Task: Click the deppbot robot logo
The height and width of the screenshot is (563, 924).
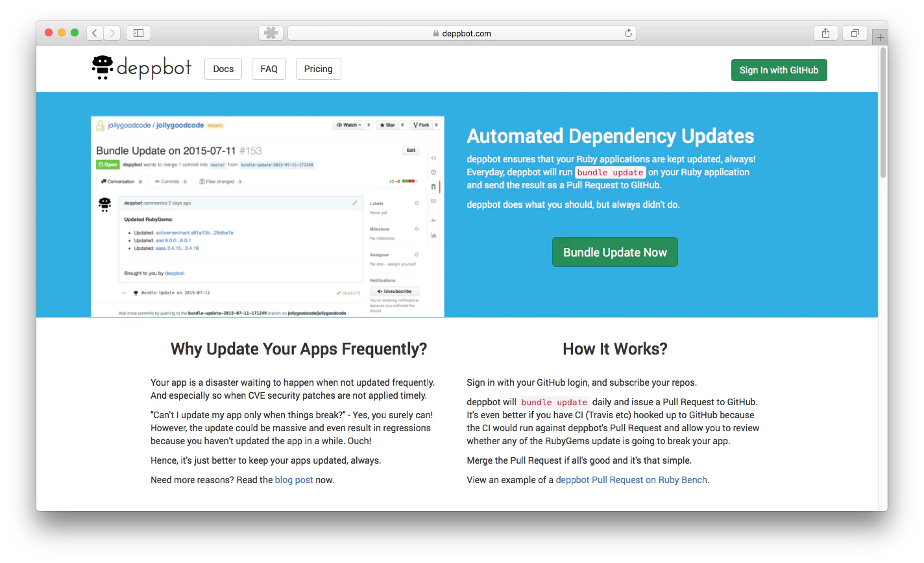Action: point(103,68)
